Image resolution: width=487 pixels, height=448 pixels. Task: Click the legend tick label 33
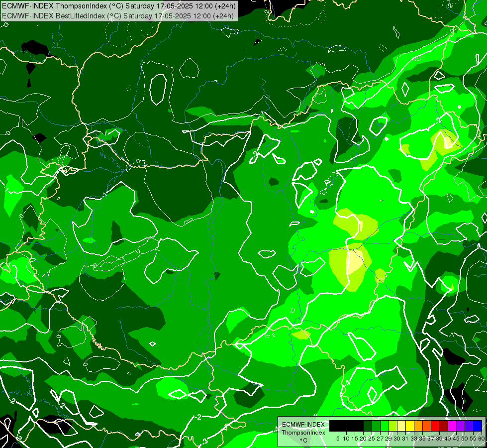click(414, 439)
